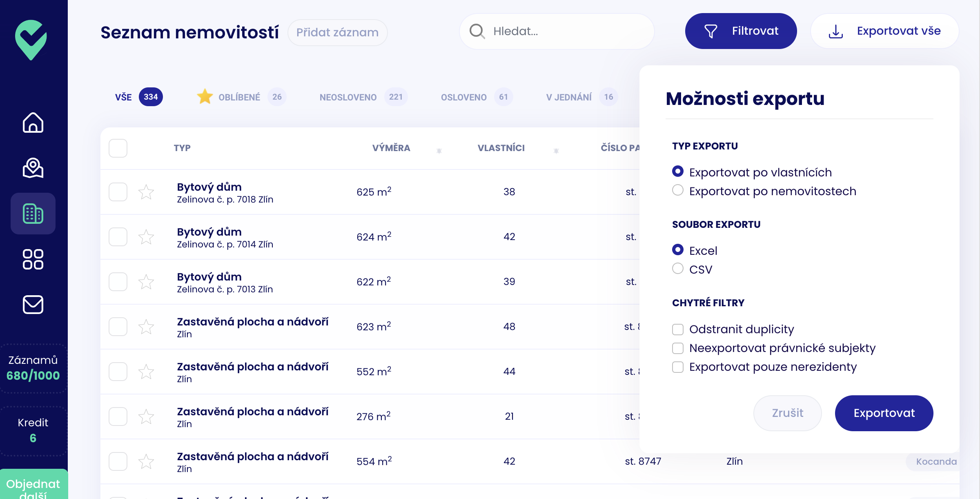Open the map location icon in sidebar
Screen dimensions: 980x499
pyautogui.click(x=33, y=168)
